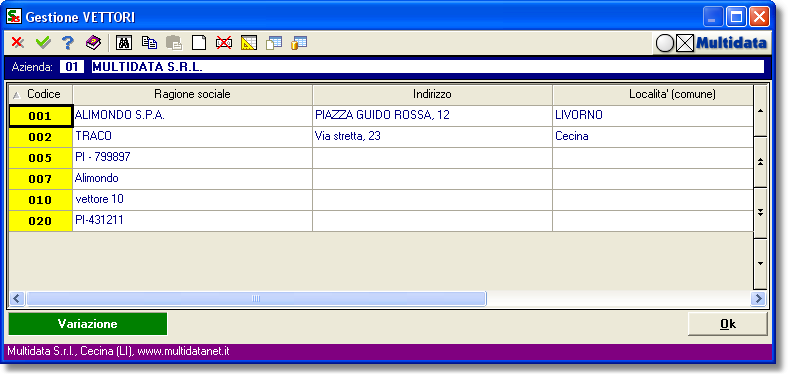Click the round circle indicator near Multidata
The image size is (788, 376).
[664, 44]
